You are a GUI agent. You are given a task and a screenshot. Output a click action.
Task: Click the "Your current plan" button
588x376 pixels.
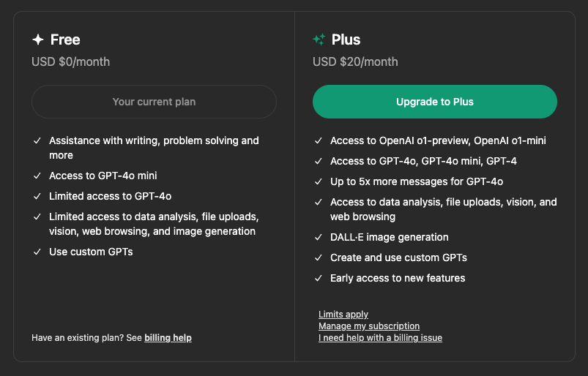tap(154, 102)
